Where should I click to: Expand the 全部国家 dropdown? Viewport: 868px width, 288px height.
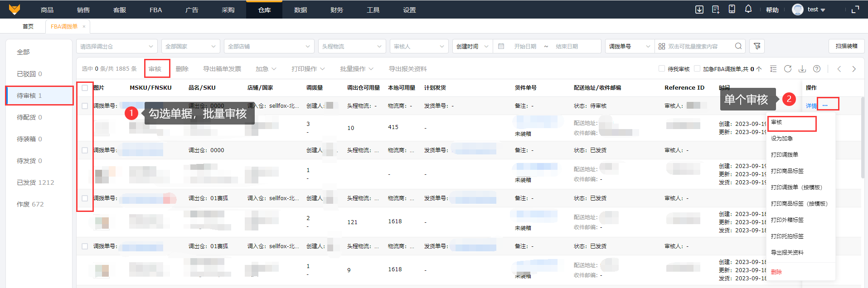pyautogui.click(x=190, y=46)
